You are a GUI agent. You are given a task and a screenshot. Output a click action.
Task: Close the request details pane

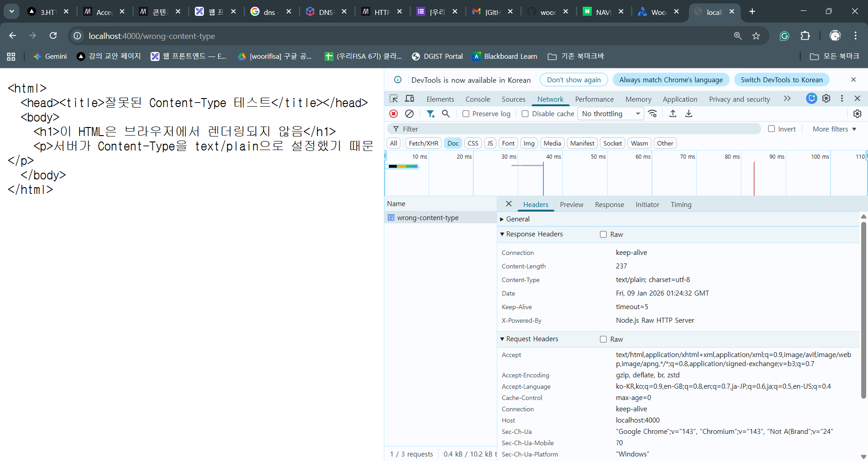point(509,204)
